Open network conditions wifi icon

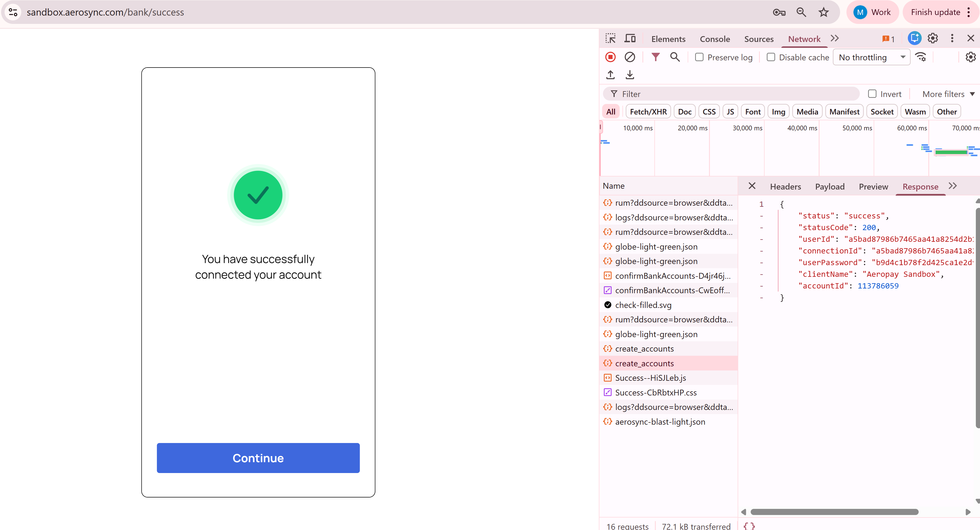(x=921, y=57)
